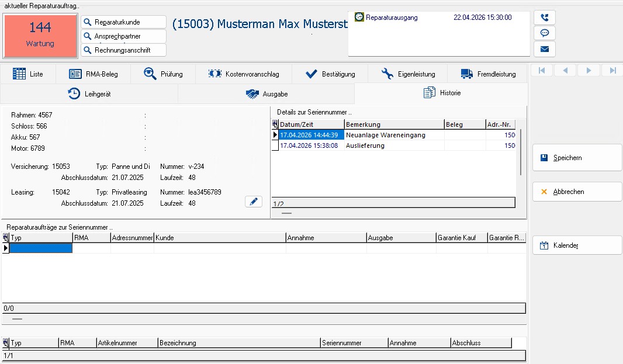Click the Speichern button

pyautogui.click(x=577, y=158)
